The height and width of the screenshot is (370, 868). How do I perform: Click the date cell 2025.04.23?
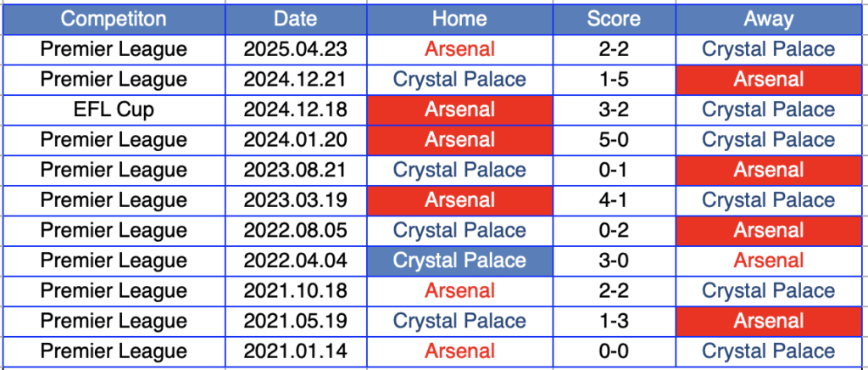[295, 49]
